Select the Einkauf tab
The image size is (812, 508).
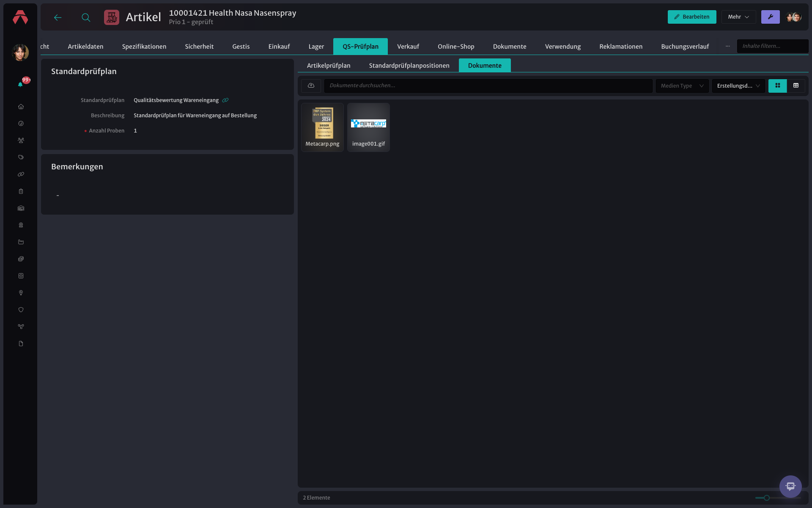pos(279,47)
